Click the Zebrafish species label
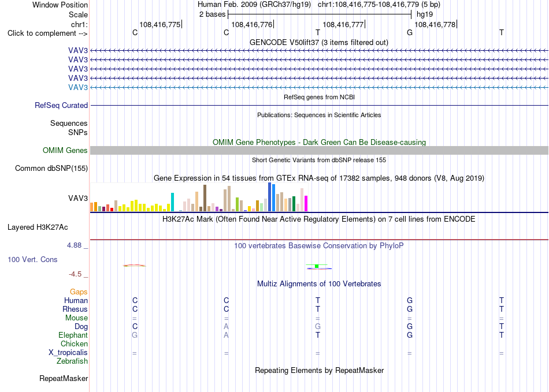549x392 pixels. (72, 361)
